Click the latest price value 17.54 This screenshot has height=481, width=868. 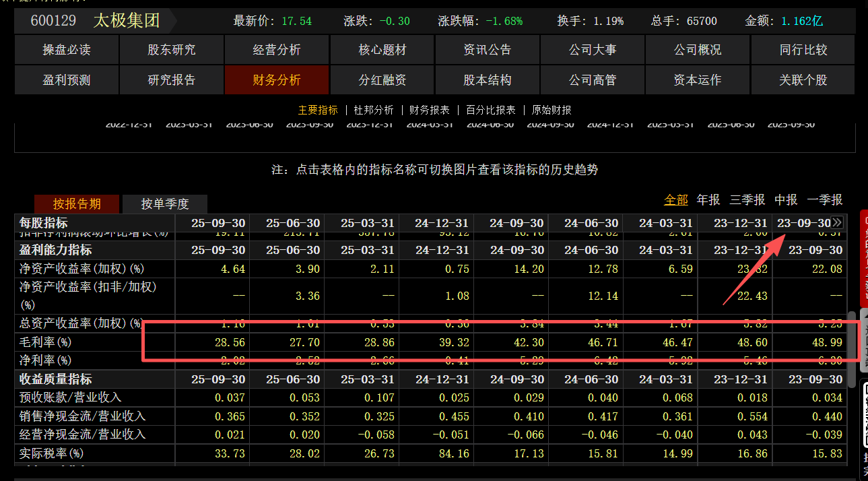click(296, 21)
